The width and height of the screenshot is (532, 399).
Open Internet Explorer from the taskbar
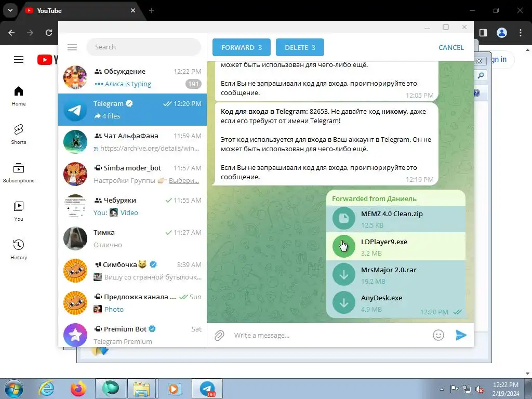(46, 389)
